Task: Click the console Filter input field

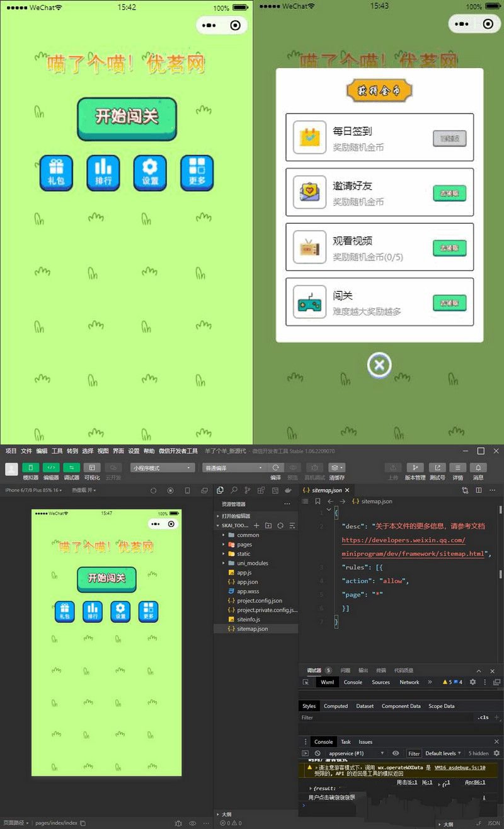Action: 414,753
